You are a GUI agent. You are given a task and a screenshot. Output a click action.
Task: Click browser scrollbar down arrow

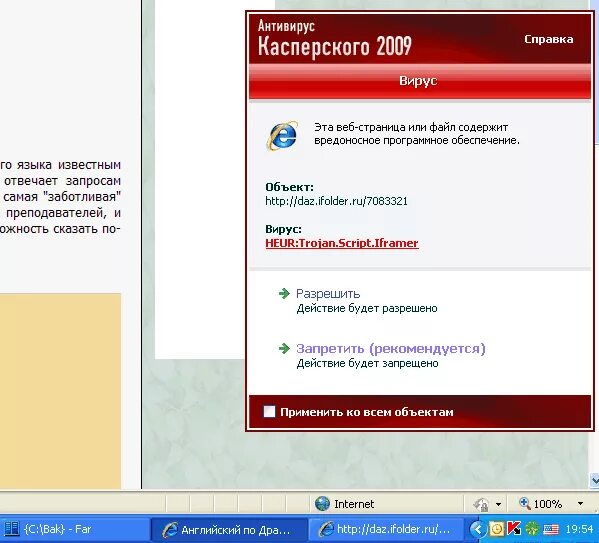tap(594, 480)
